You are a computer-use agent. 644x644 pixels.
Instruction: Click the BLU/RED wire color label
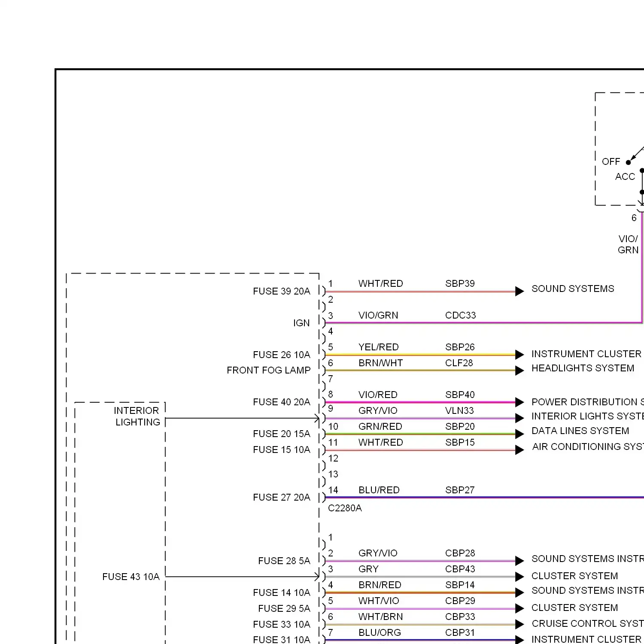pyautogui.click(x=379, y=490)
